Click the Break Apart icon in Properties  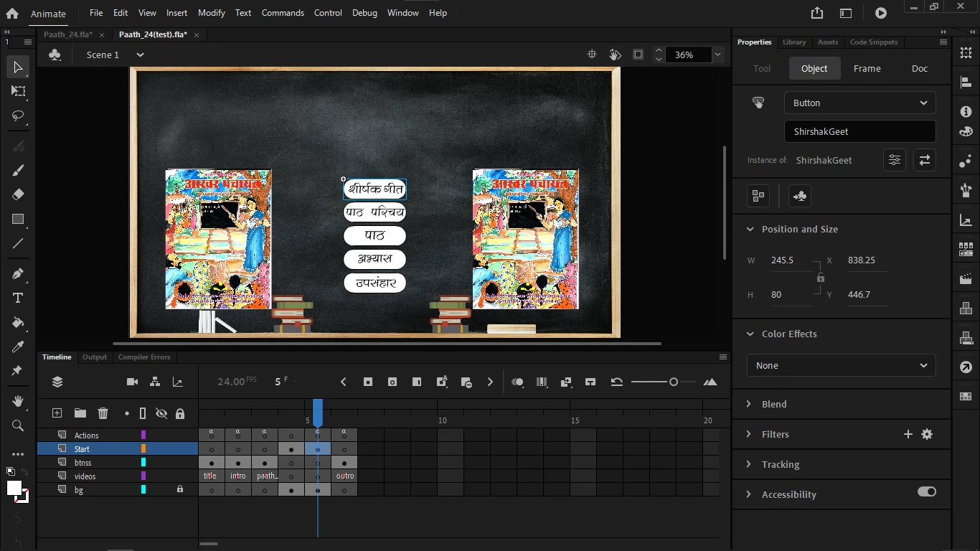[758, 196]
